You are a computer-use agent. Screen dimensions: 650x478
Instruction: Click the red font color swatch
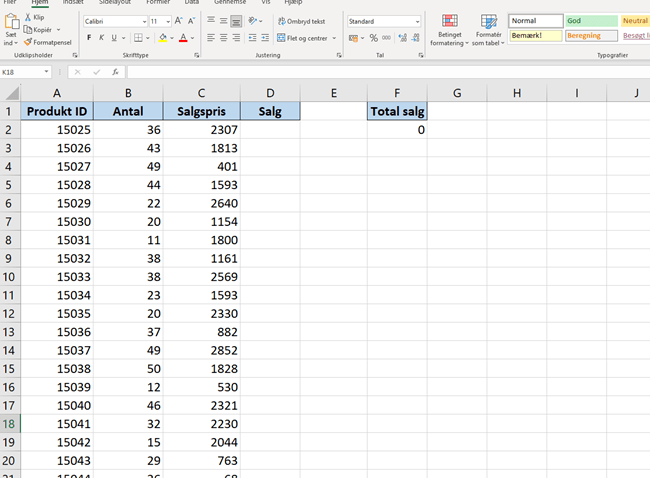183,38
